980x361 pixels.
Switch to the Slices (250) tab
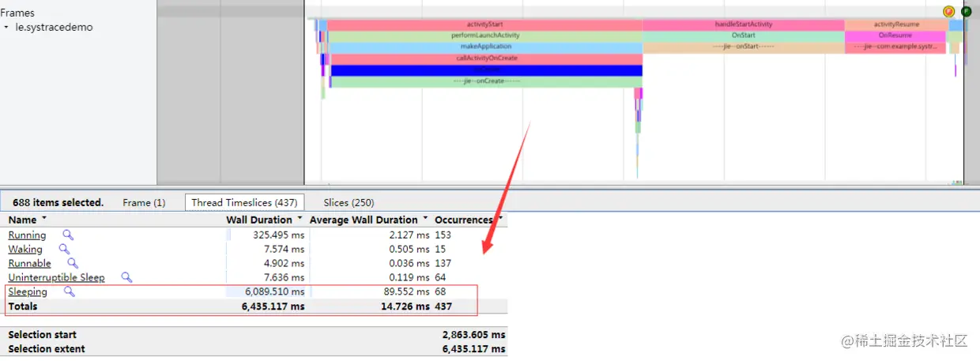349,202
